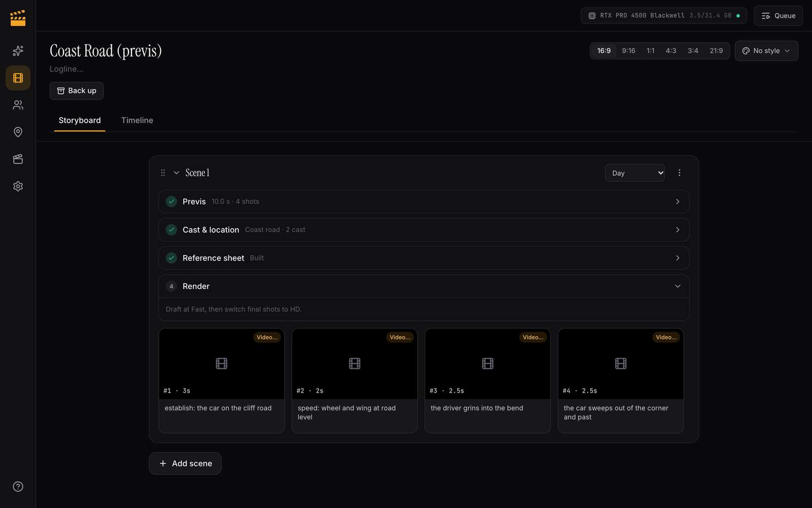Click the Video badge on shot #1

(x=267, y=337)
